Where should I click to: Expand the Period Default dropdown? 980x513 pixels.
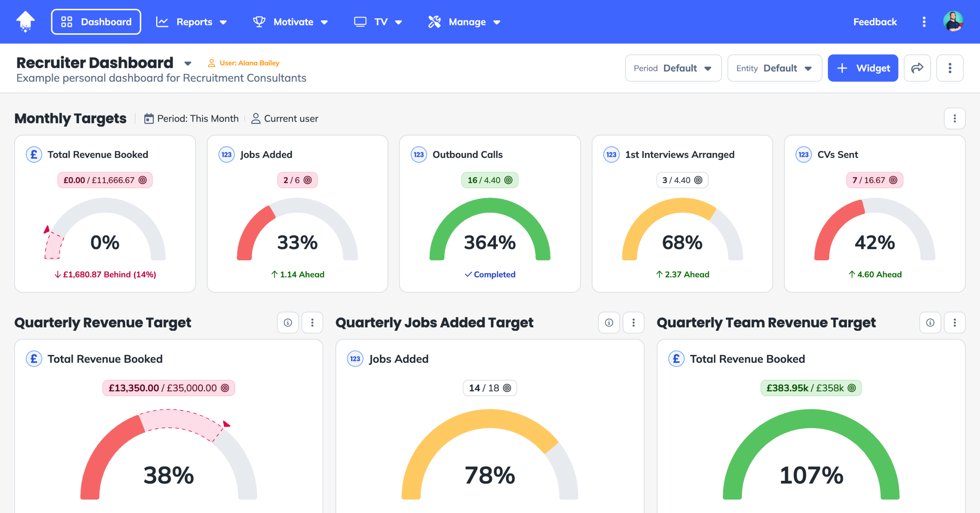pos(673,68)
